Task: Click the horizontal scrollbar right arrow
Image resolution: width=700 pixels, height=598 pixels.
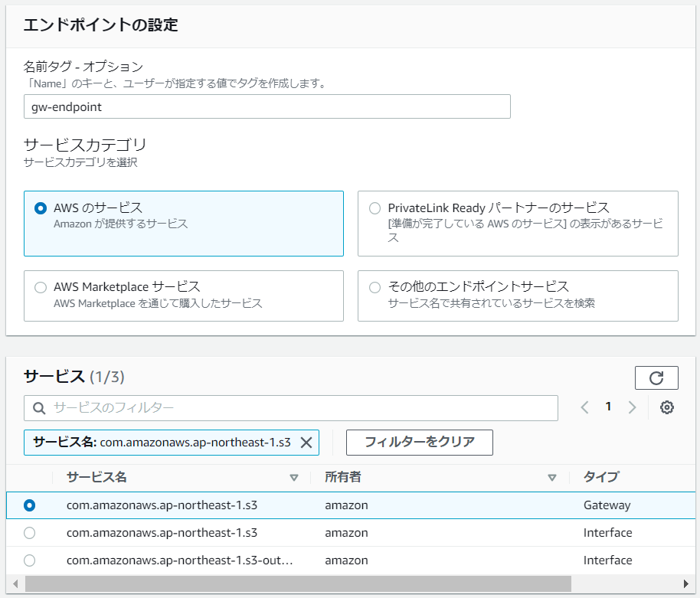Action: (x=686, y=583)
